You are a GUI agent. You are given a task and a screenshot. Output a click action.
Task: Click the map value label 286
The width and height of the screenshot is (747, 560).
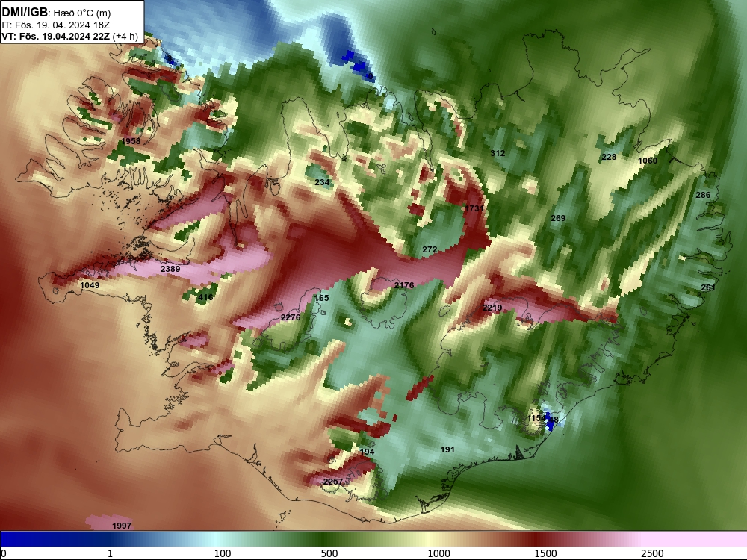click(x=703, y=195)
